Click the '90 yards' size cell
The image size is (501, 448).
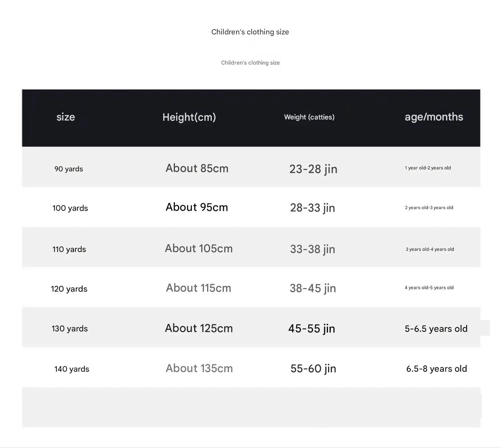(x=69, y=169)
